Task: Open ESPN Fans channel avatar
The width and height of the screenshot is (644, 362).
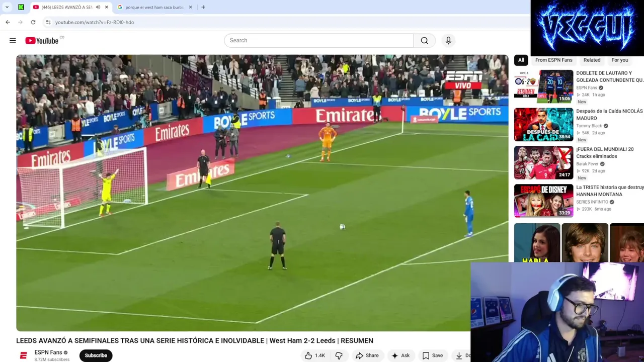Action: (x=23, y=355)
